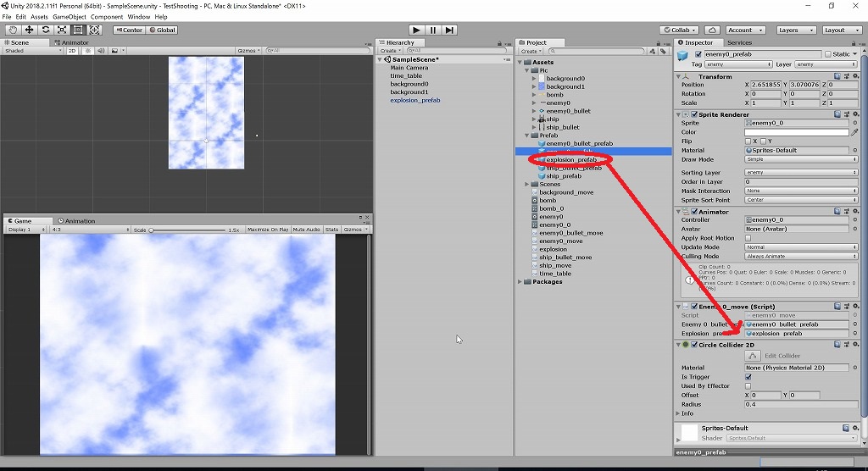Enable Apply Root Motion
Screen dimensions: 868x471
(748, 238)
